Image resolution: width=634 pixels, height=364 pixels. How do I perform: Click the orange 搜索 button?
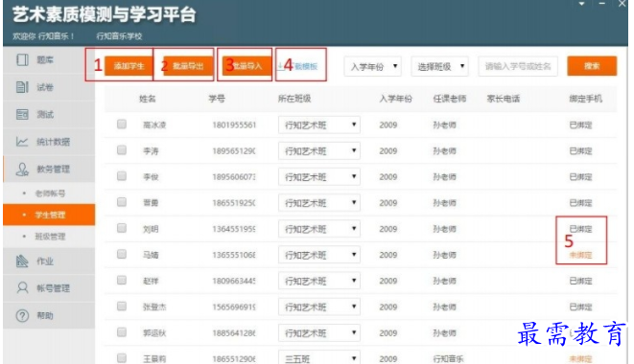[592, 66]
